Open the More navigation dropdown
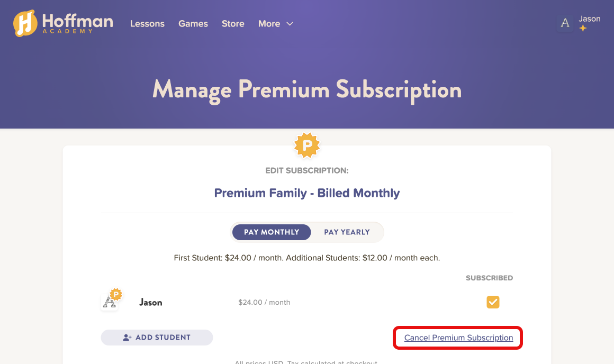This screenshot has width=614, height=364. pos(269,24)
